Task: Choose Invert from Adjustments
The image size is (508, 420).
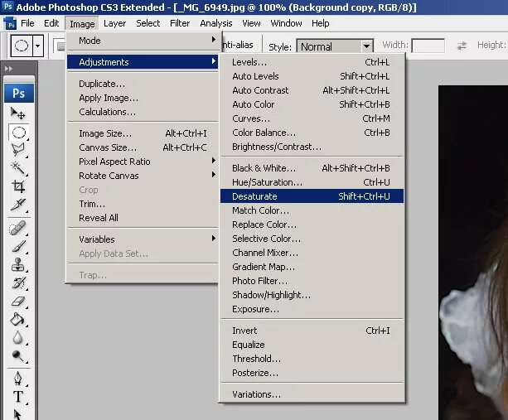Action: pos(312,331)
